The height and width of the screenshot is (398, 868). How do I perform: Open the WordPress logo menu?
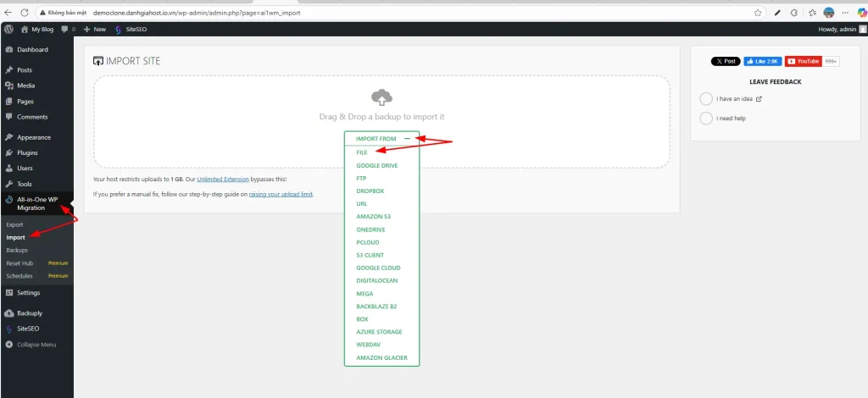tap(8, 30)
